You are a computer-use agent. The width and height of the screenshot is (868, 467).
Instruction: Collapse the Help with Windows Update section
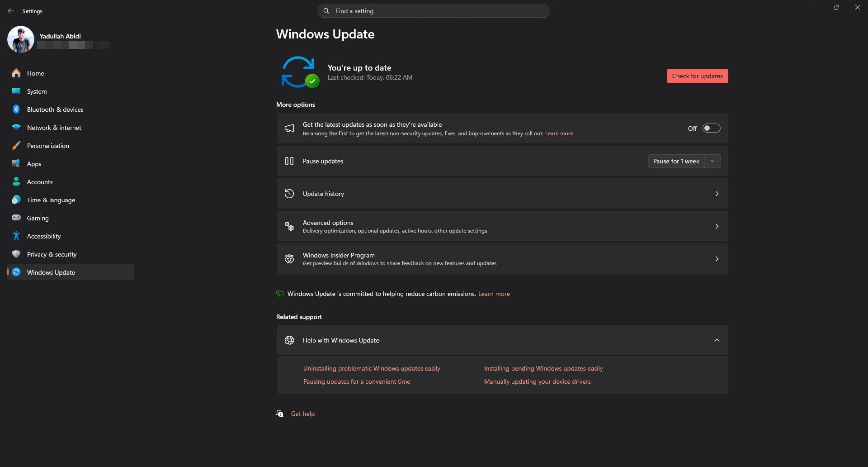pos(717,340)
